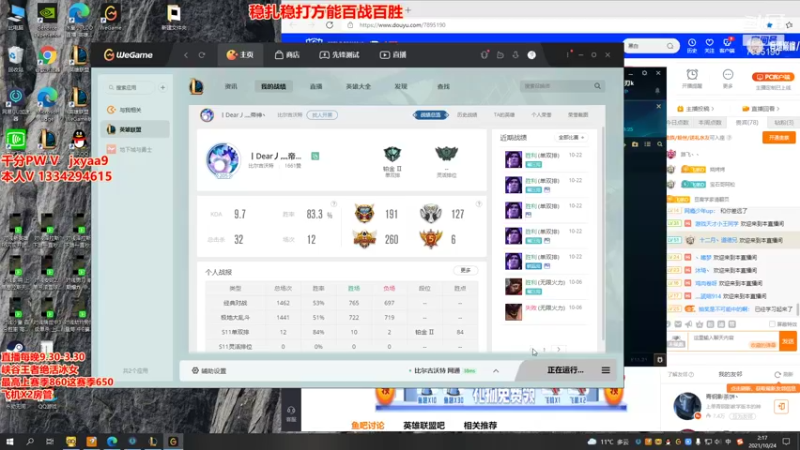Viewport: 800px width, 450px height.
Task: Open the 主页 home tab in WeGame
Action: tap(240, 55)
